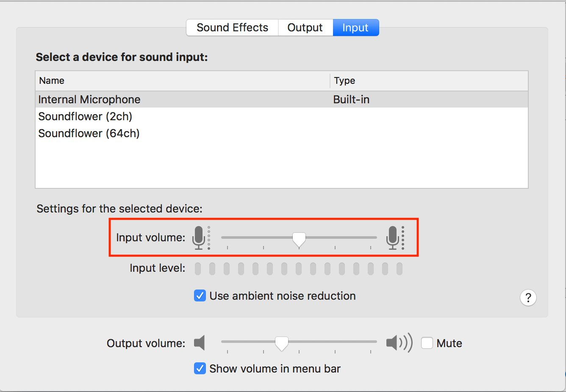
Task: Click the dotted sensitivity marks beside left microphone
Action: pos(208,237)
